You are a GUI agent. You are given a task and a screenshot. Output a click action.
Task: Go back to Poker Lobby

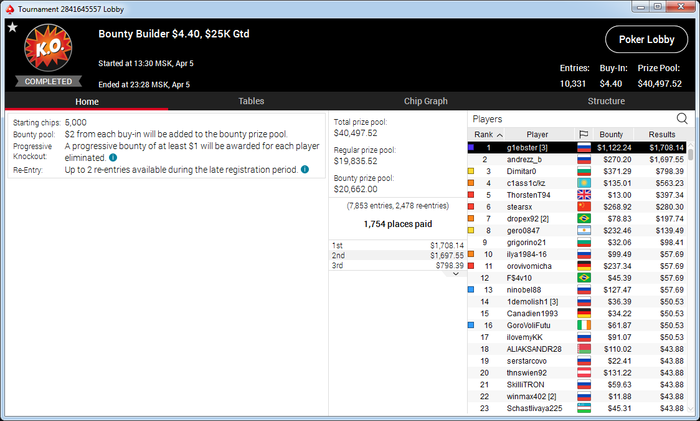coord(646,39)
